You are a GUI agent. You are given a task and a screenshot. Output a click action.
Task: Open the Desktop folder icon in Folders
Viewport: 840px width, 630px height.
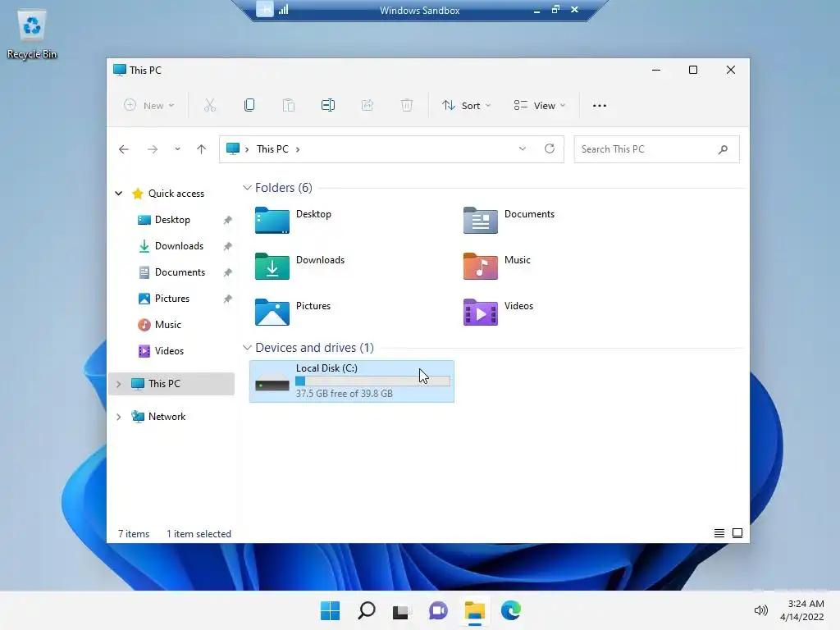point(272,220)
